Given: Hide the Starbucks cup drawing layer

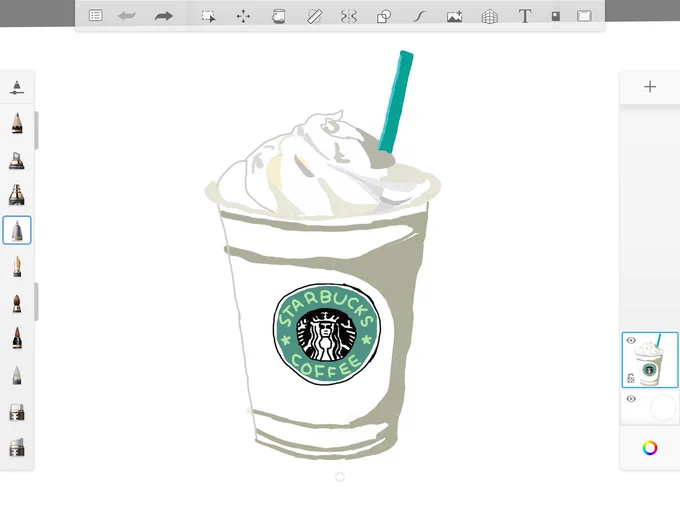Looking at the screenshot, I should click(631, 340).
